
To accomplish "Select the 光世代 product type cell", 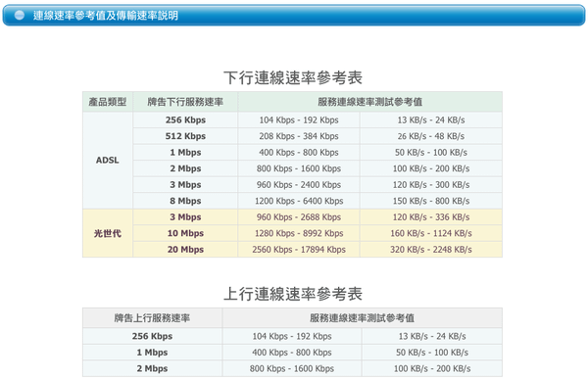I will [x=108, y=233].
